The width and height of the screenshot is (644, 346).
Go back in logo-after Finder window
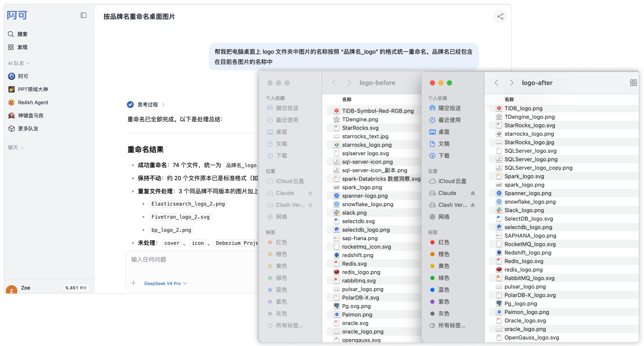point(496,83)
